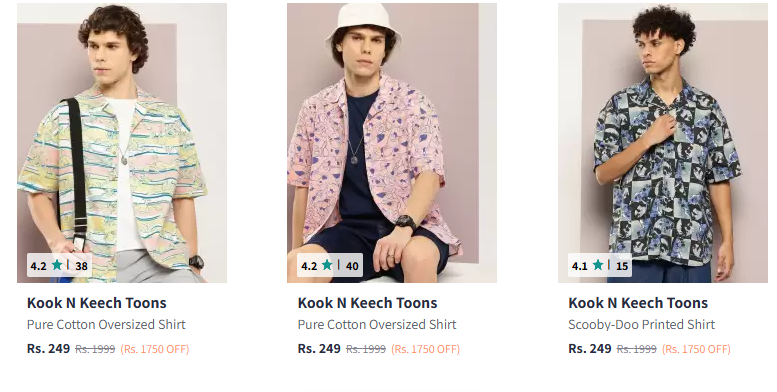Click the green star on 4.2 | 38 rating
Image resolution: width=777 pixels, height=392 pixels.
(x=57, y=265)
